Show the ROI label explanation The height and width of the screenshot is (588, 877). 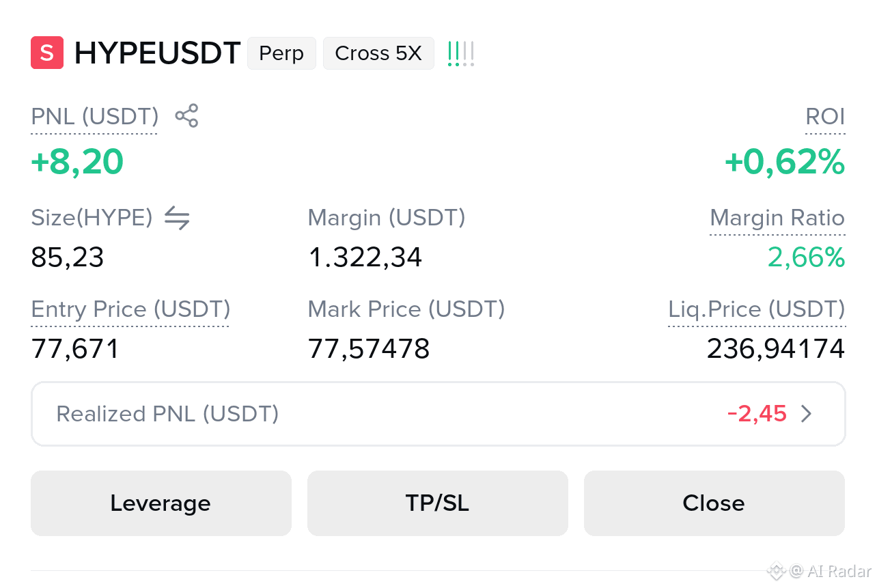coord(825,117)
